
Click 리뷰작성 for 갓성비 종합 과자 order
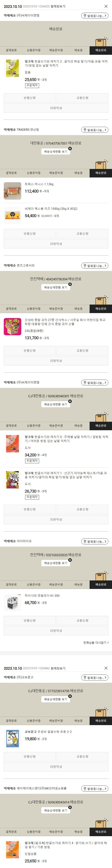[56, 361]
